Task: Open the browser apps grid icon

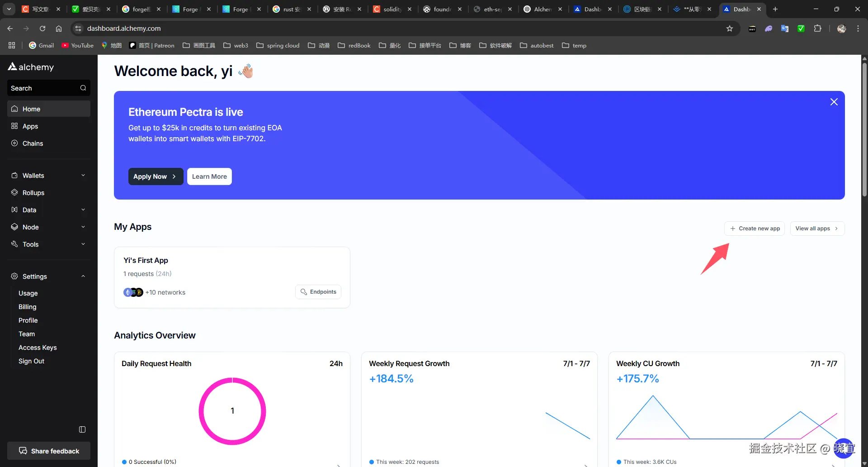Action: 12,45
